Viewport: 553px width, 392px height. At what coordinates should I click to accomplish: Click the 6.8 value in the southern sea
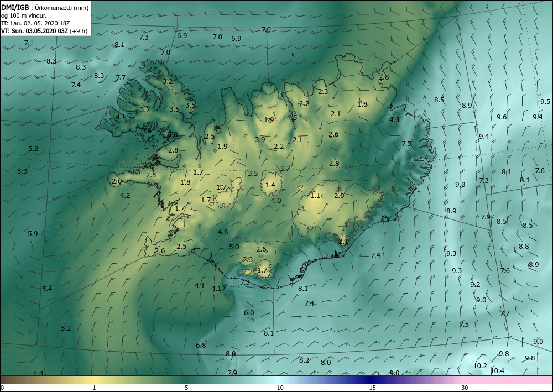pos(201,345)
